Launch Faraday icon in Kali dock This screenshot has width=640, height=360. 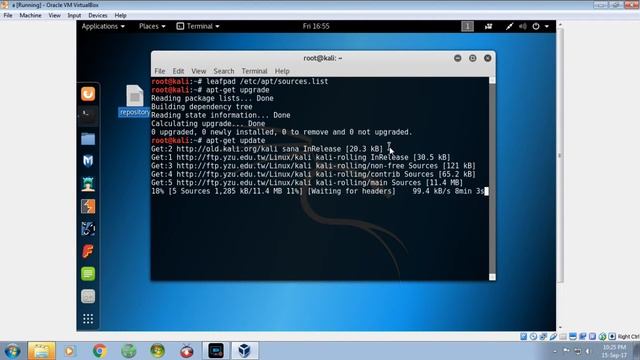pyautogui.click(x=88, y=251)
